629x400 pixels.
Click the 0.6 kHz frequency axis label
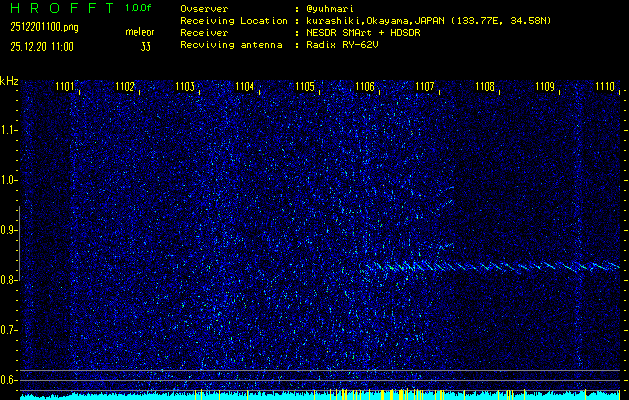click(9, 379)
